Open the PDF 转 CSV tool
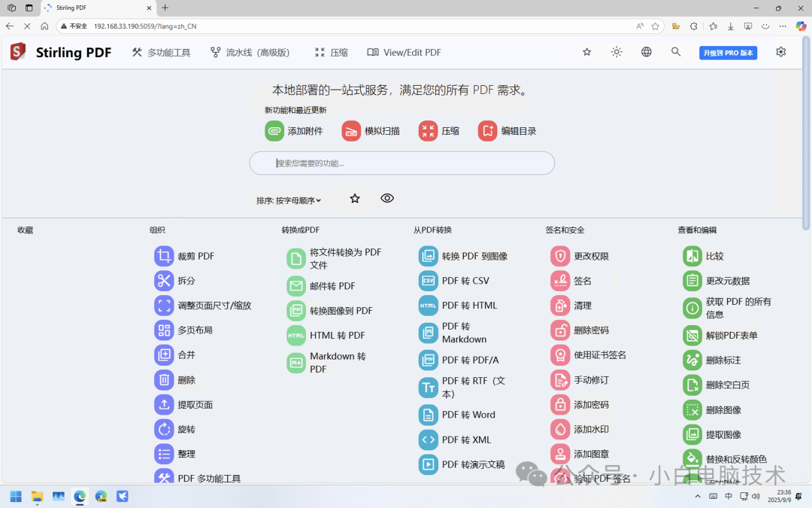The height and width of the screenshot is (508, 812). pyautogui.click(x=454, y=281)
